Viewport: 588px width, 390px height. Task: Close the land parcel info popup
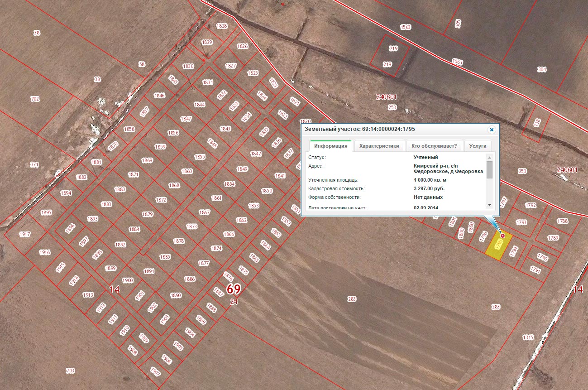pyautogui.click(x=492, y=130)
